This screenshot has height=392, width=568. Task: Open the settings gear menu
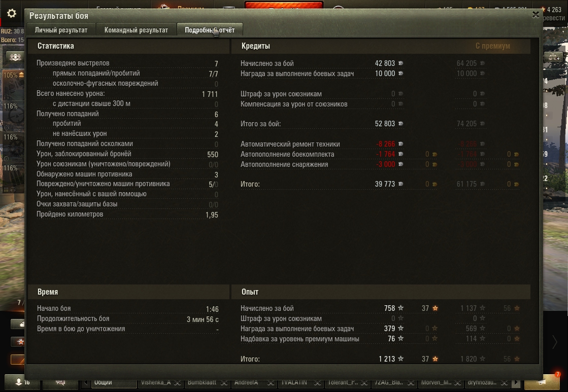click(12, 13)
